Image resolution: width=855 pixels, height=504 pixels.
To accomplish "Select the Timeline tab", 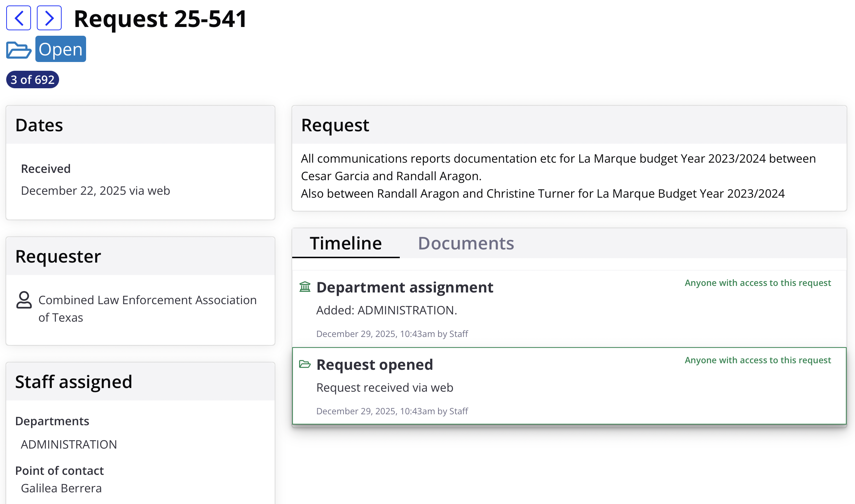I will coord(345,243).
